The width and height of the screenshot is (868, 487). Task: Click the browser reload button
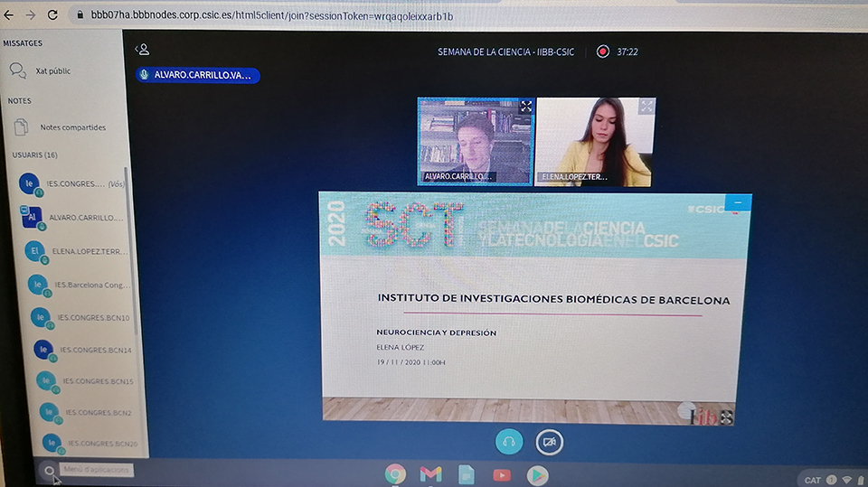click(52, 15)
